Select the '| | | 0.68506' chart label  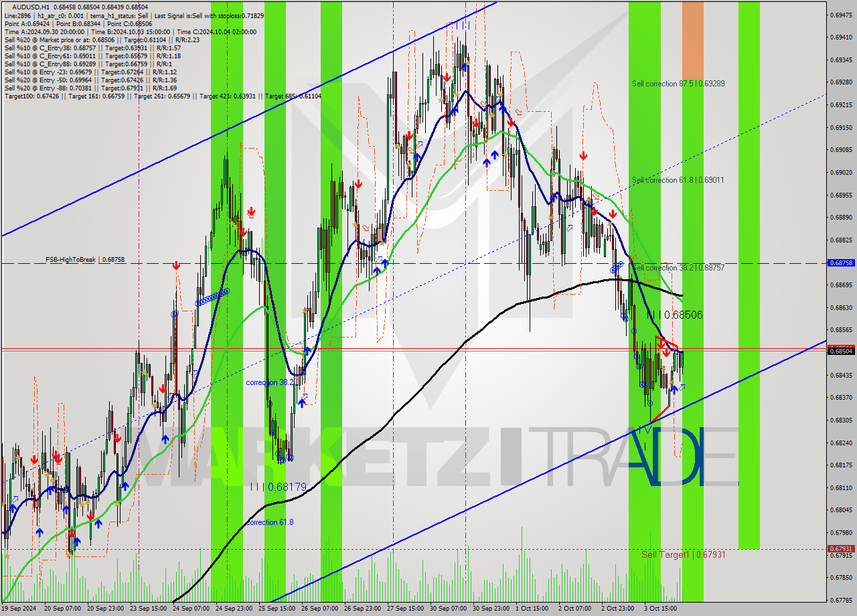[x=675, y=315]
